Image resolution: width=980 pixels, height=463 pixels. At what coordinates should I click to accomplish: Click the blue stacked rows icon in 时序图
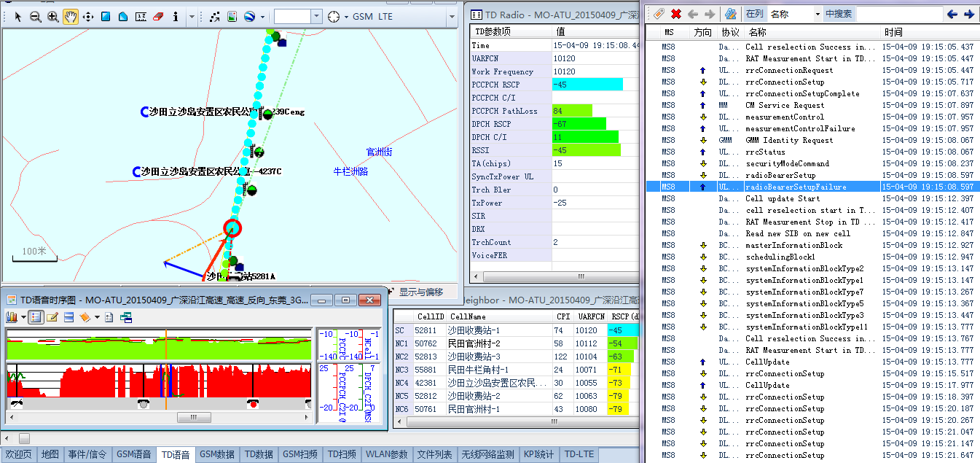(69, 317)
